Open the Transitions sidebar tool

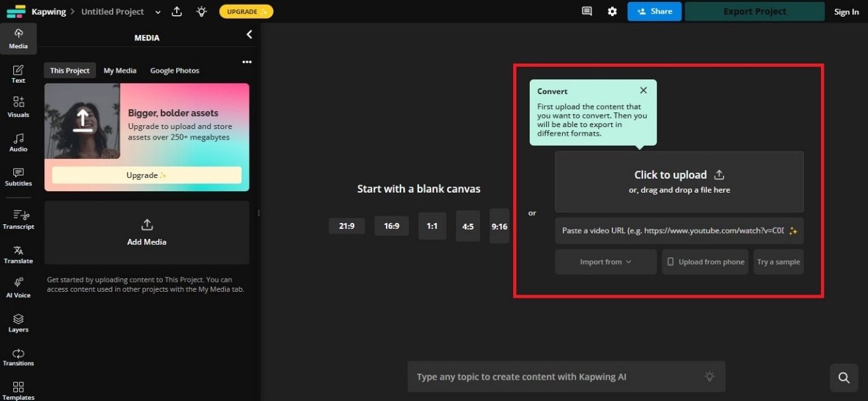point(19,357)
